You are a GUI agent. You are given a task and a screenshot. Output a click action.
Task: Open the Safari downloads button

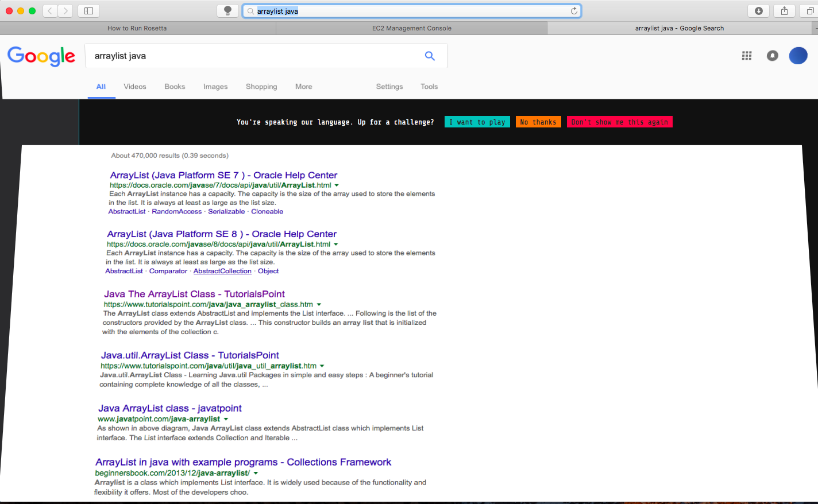758,11
